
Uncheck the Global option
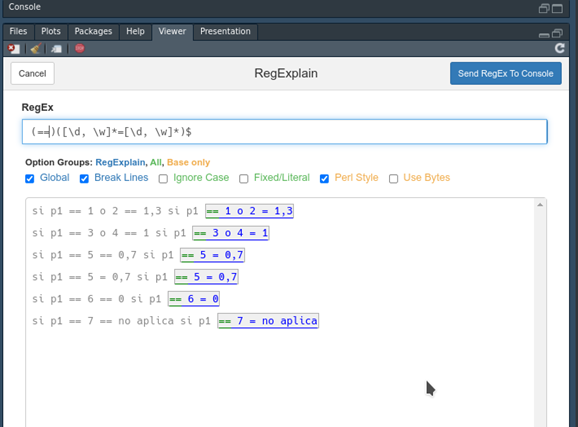tap(29, 179)
